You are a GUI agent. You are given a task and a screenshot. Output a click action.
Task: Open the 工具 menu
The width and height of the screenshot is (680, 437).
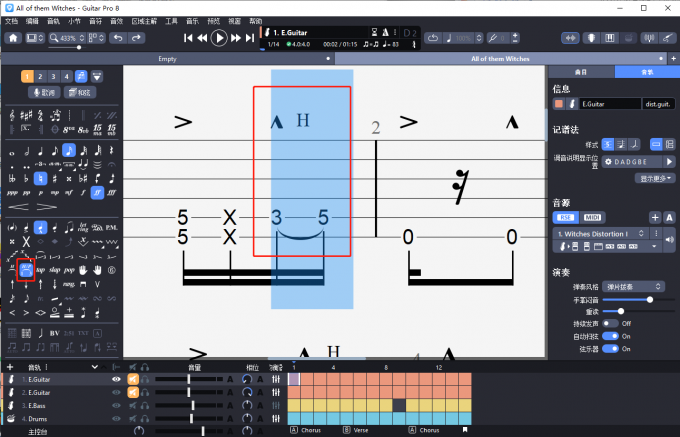(172, 20)
